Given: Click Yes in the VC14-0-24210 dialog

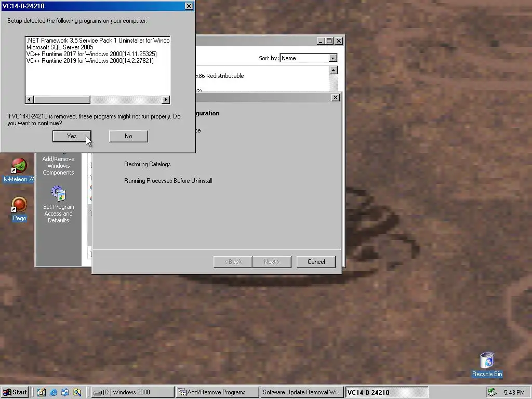Looking at the screenshot, I should pyautogui.click(x=72, y=136).
